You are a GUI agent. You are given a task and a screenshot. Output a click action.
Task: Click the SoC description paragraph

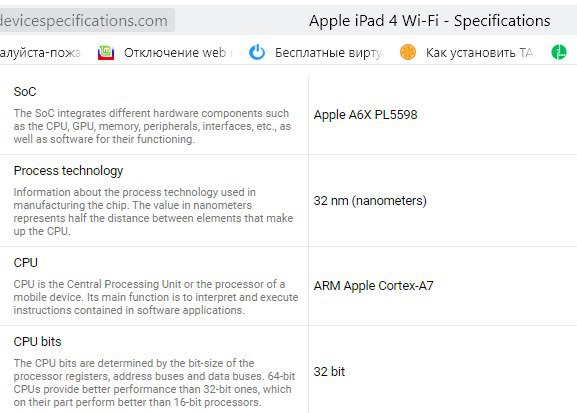pyautogui.click(x=152, y=126)
